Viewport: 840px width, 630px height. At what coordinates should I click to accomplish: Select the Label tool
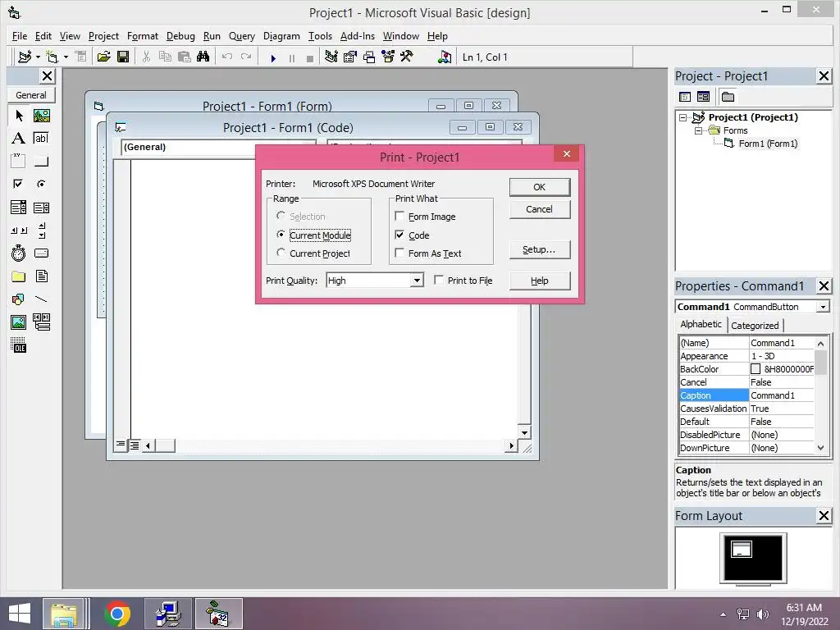coord(19,138)
